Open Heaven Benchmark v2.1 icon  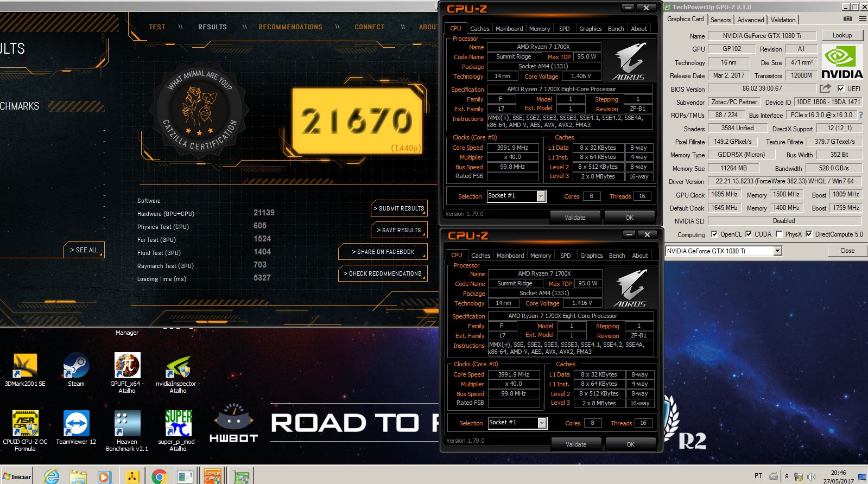[127, 431]
